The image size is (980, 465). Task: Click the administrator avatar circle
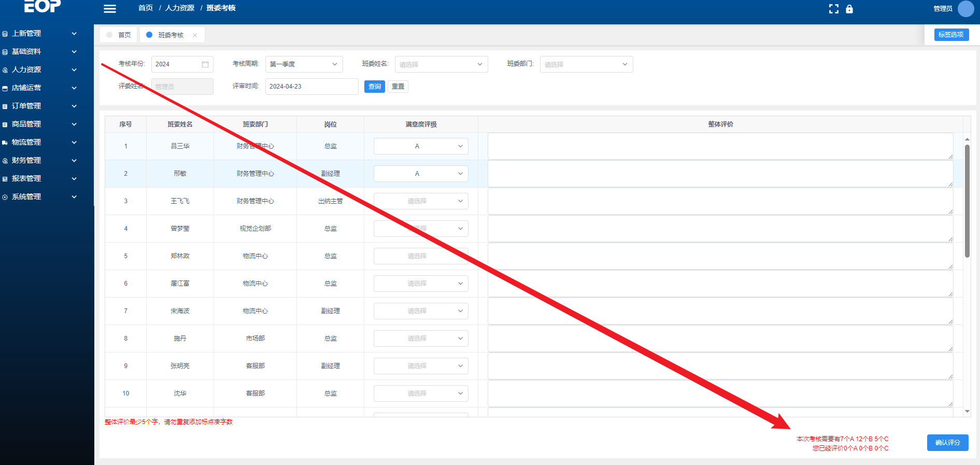click(965, 9)
